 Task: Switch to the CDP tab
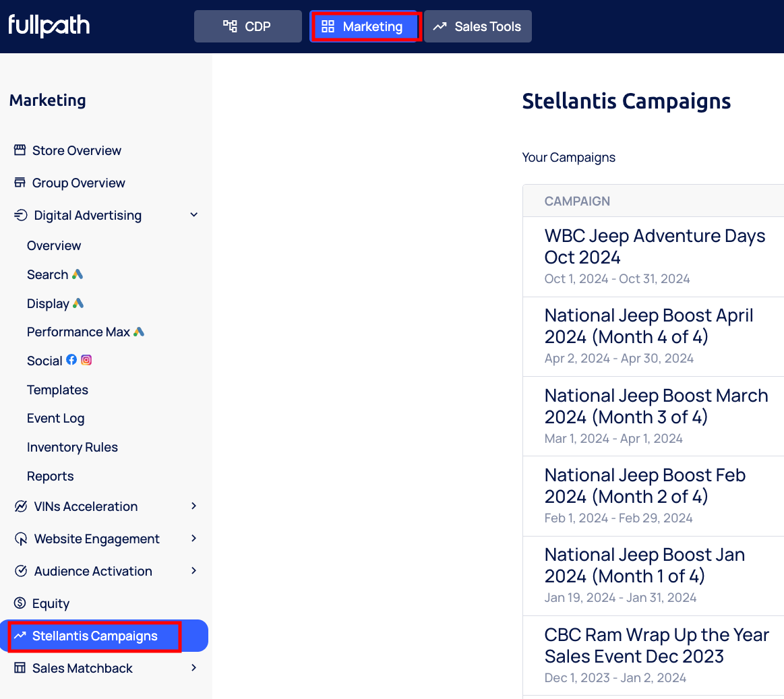coord(247,26)
